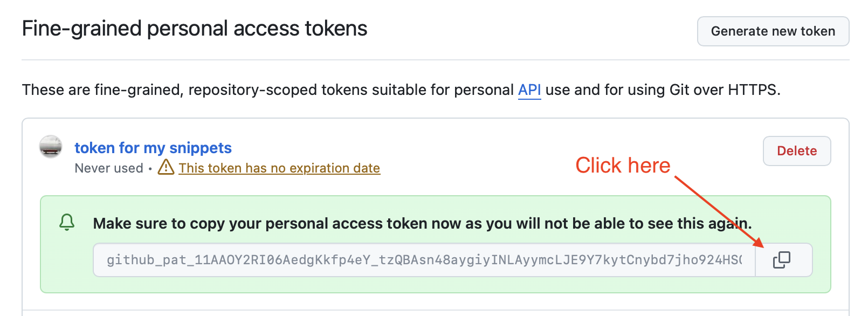
Task: Click the "Fine-grained personal access tokens" heading
Action: pyautogui.click(x=195, y=29)
